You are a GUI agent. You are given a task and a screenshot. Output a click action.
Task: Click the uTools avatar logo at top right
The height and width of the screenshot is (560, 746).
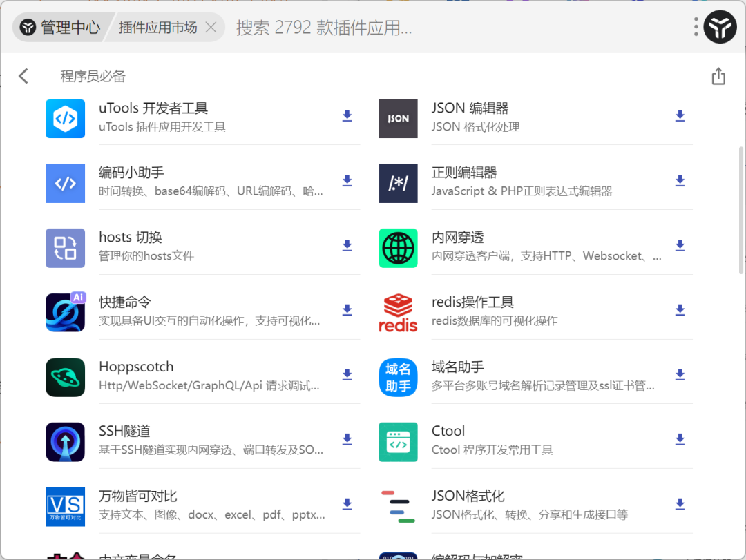click(x=720, y=27)
